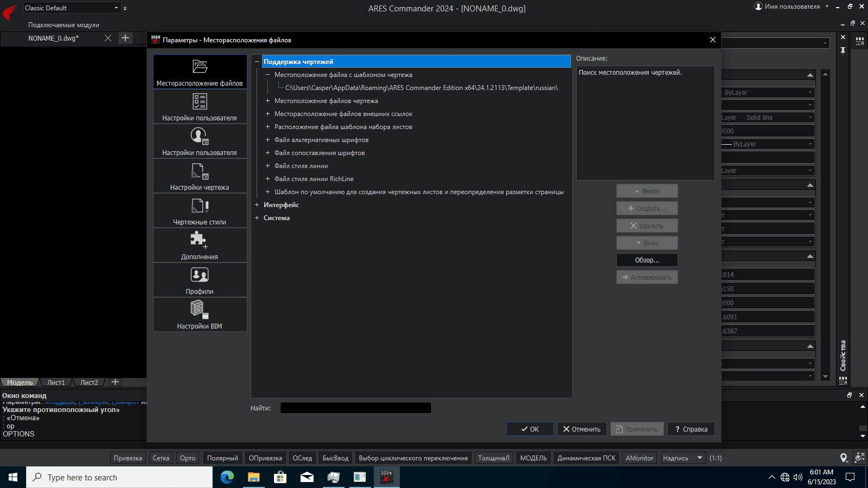Open the Подключаемые модули menu
Image resolution: width=868 pixels, height=488 pixels.
[x=63, y=25]
